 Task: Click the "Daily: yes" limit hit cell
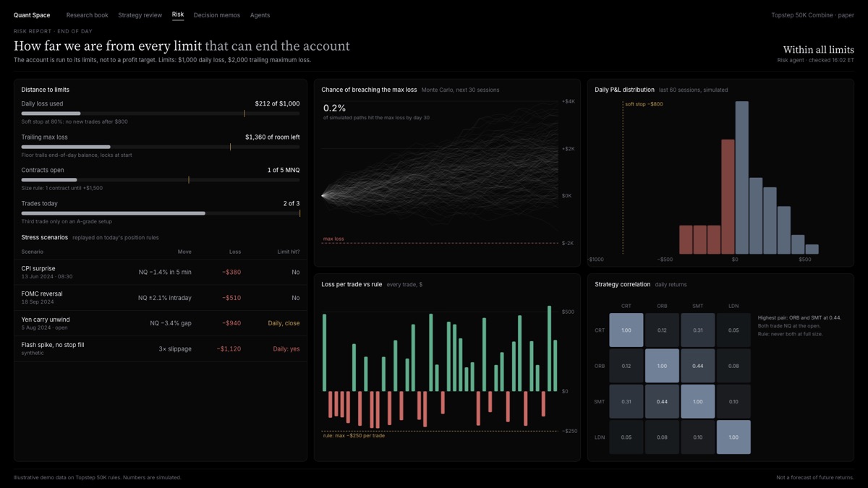point(286,349)
